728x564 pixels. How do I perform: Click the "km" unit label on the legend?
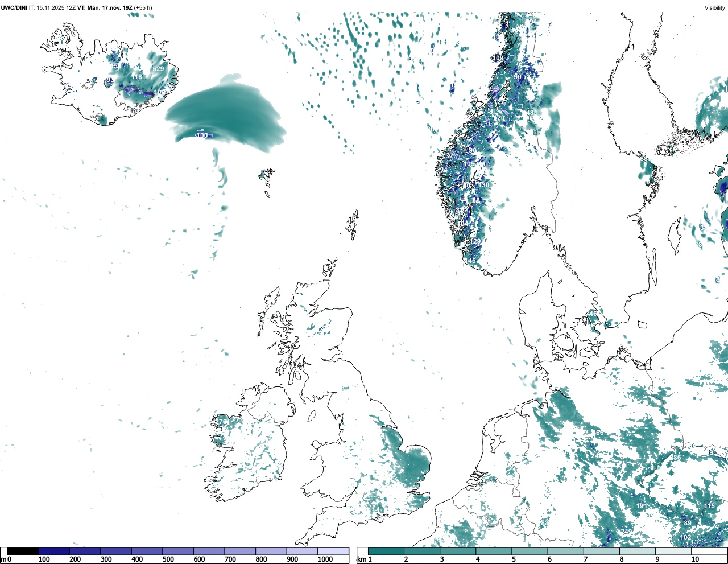coord(362,559)
